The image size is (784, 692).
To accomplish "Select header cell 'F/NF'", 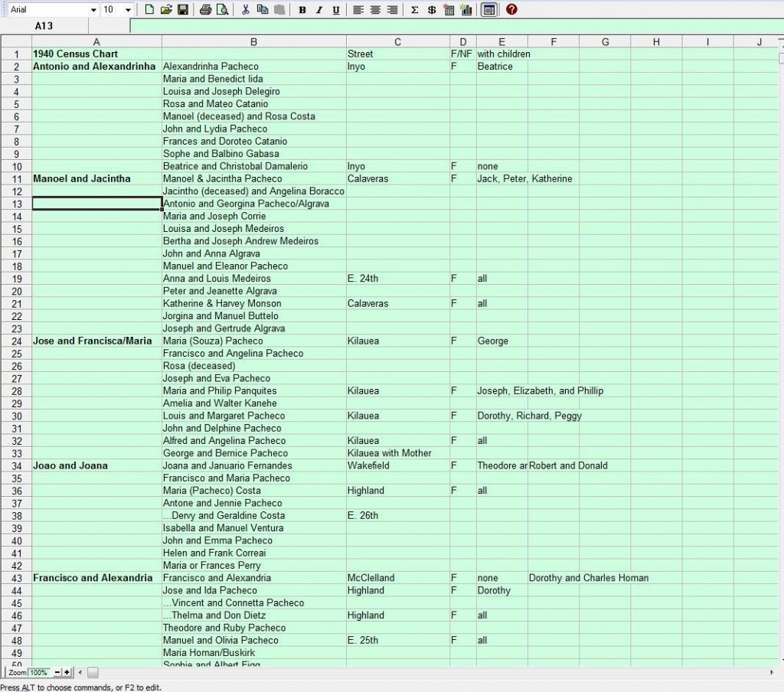I will point(463,54).
